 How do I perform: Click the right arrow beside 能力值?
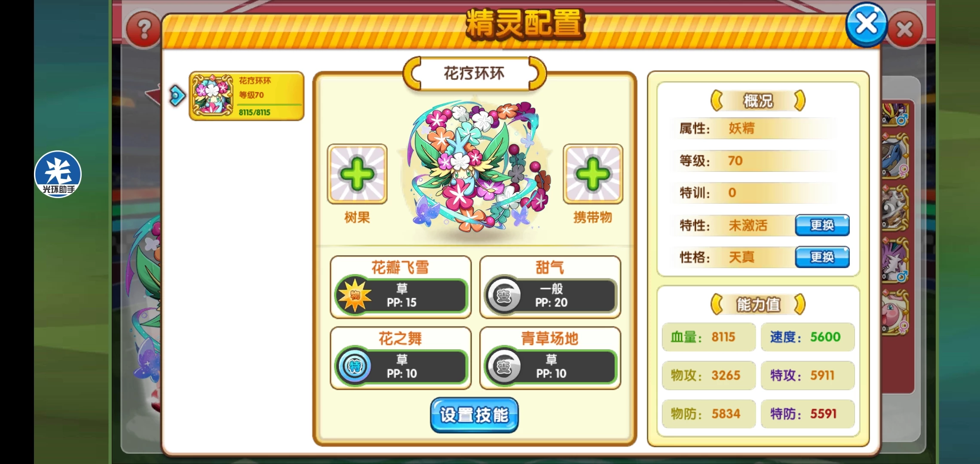click(x=799, y=305)
